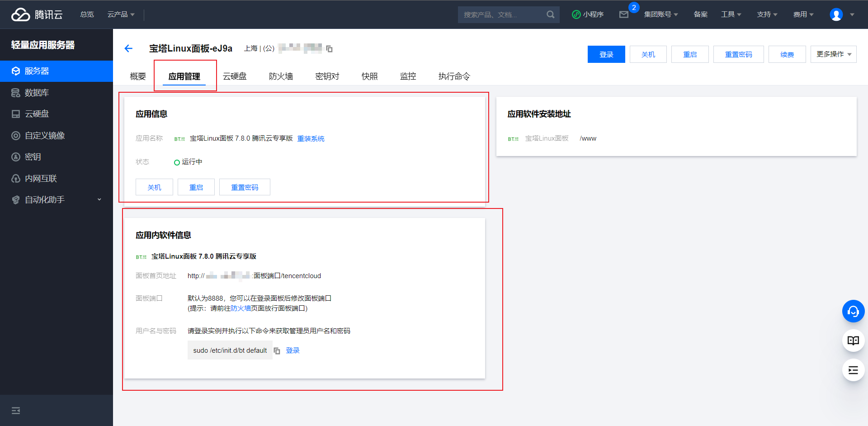Open the 更多操作 dropdown
This screenshot has width=868, height=426.
click(x=833, y=54)
